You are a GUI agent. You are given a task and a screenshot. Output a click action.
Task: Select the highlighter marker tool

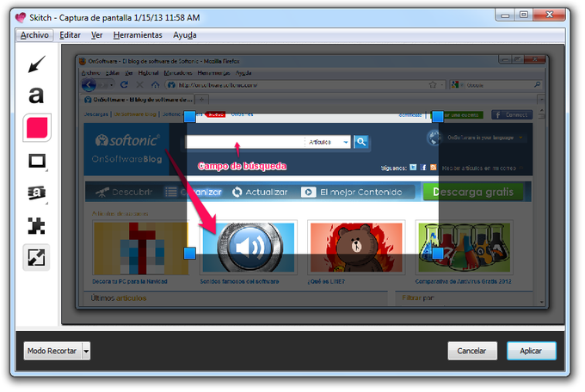36,193
